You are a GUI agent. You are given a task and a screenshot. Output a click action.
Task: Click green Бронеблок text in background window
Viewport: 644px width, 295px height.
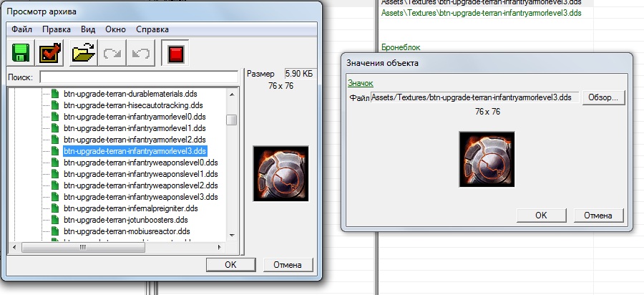(x=401, y=47)
